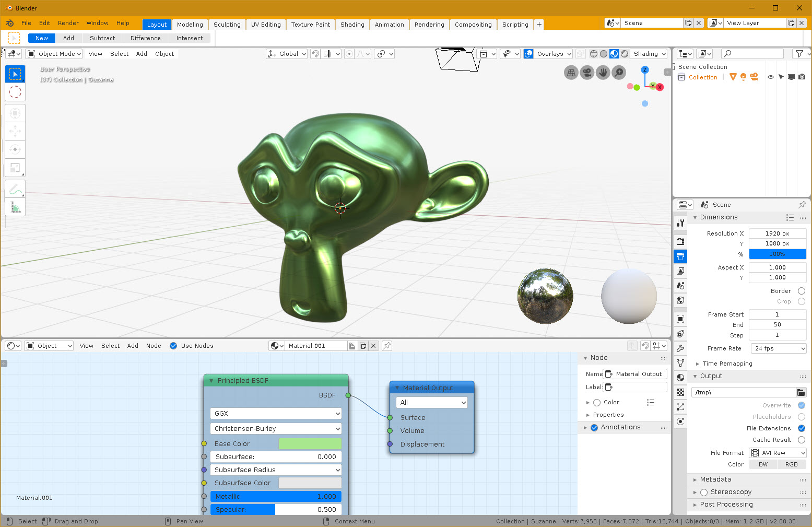The width and height of the screenshot is (812, 527).
Task: Add a workspace with the plus tab
Action: (539, 24)
